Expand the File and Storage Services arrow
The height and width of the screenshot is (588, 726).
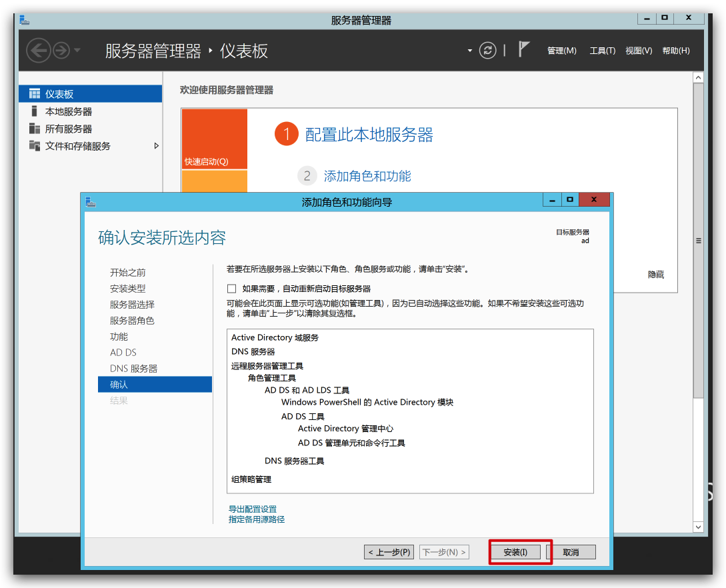(157, 146)
